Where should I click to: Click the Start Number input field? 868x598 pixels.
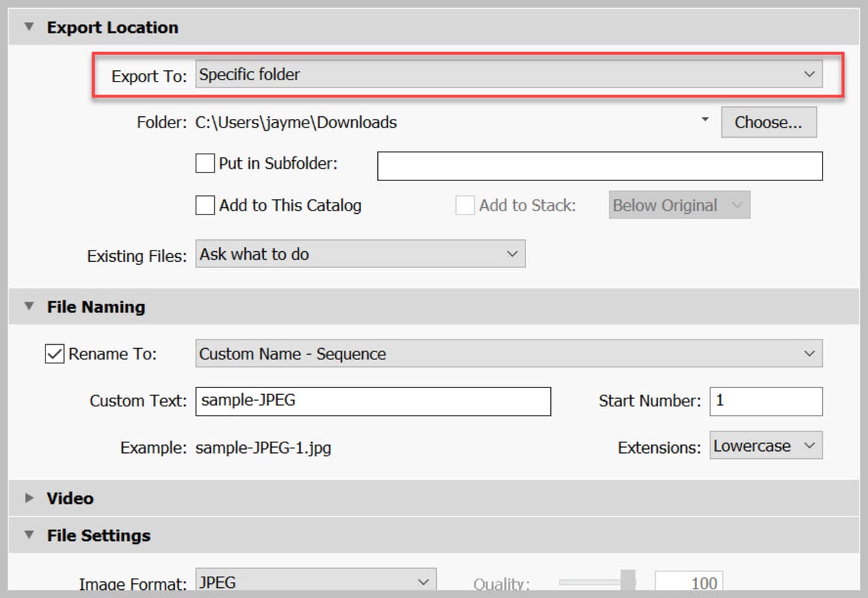pos(765,401)
